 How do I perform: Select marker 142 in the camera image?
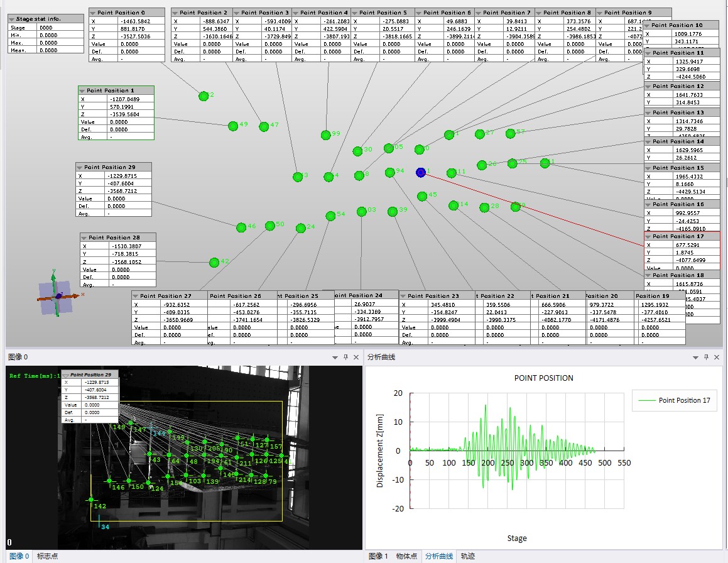click(90, 500)
